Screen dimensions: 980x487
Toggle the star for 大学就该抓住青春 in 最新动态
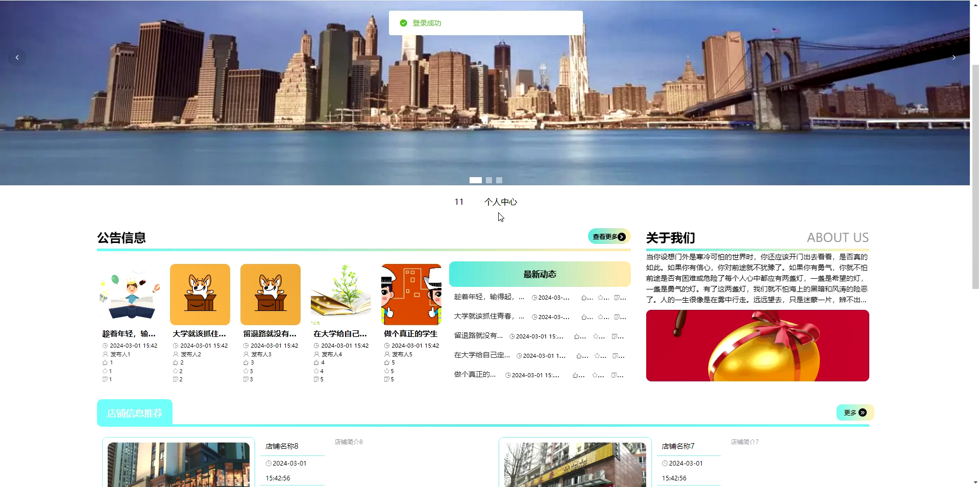tap(601, 318)
